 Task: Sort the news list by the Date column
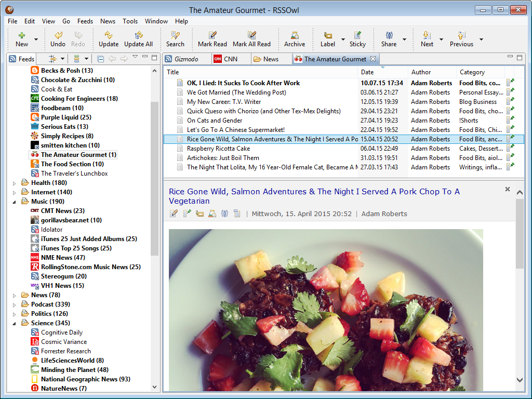pos(368,72)
